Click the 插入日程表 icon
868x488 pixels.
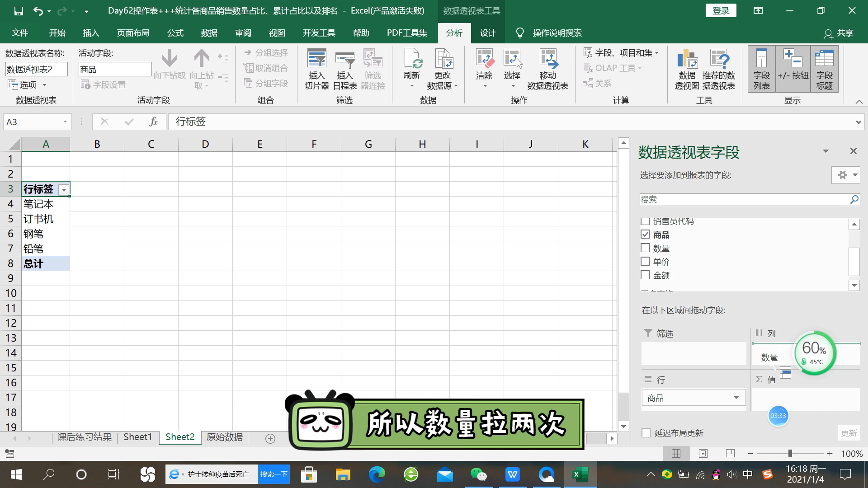point(344,68)
